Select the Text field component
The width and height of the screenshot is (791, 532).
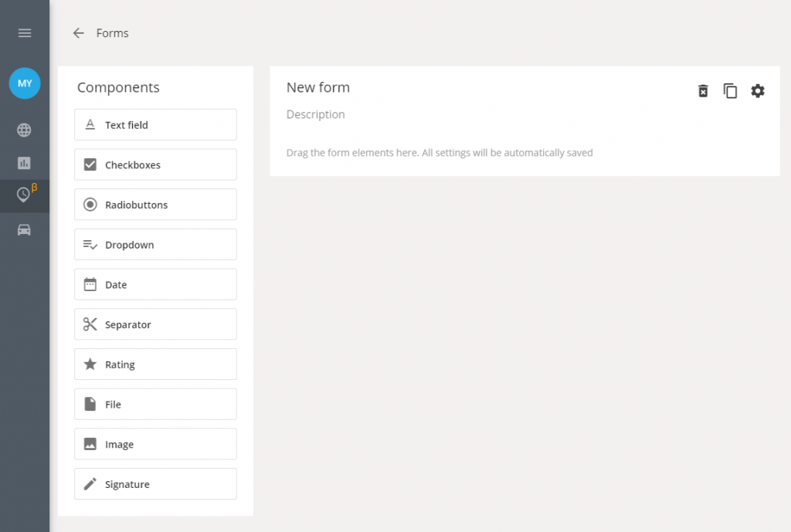point(154,124)
